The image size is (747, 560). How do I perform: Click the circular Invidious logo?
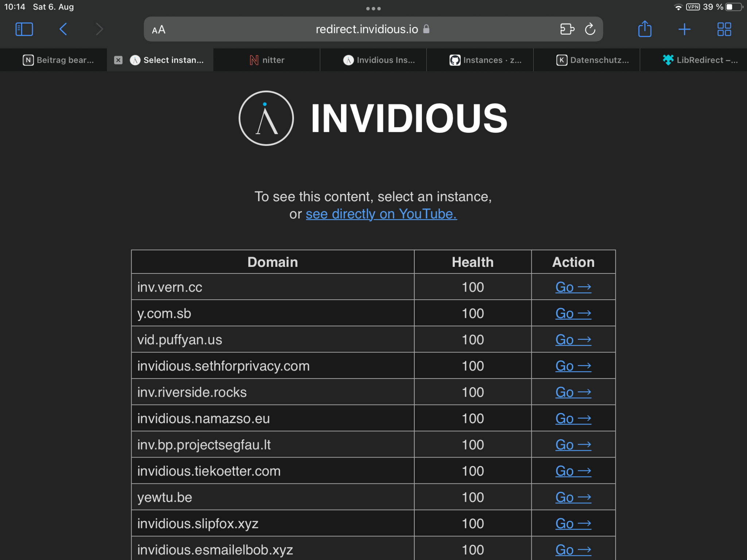point(266,118)
